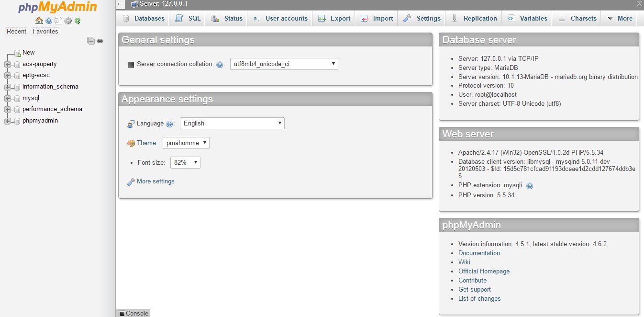Click the blue question mark icon in sidebar
This screenshot has width=644, height=317.
coord(48,21)
